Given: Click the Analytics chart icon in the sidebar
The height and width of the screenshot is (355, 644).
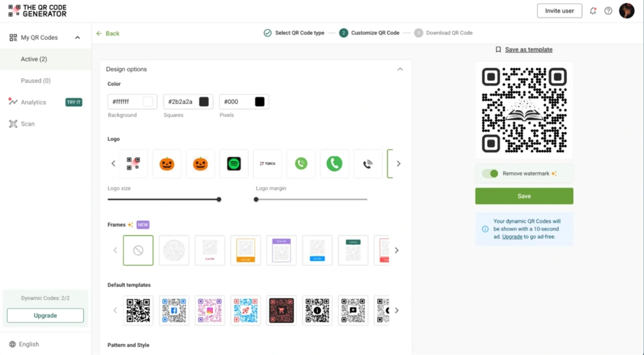Looking at the screenshot, I should [13, 101].
